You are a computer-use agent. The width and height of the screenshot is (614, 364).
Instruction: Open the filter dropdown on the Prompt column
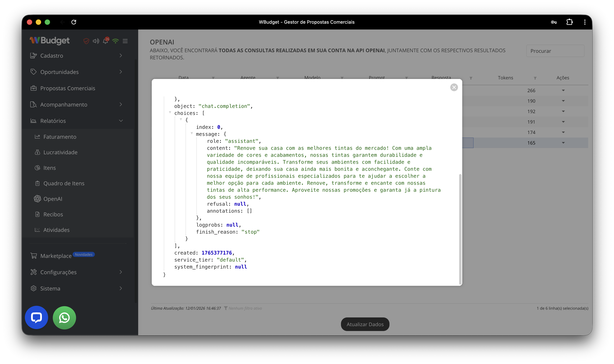tap(407, 78)
